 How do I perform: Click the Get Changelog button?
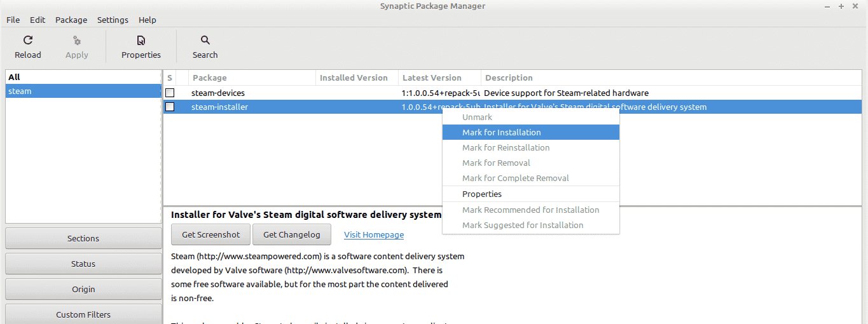pyautogui.click(x=291, y=234)
